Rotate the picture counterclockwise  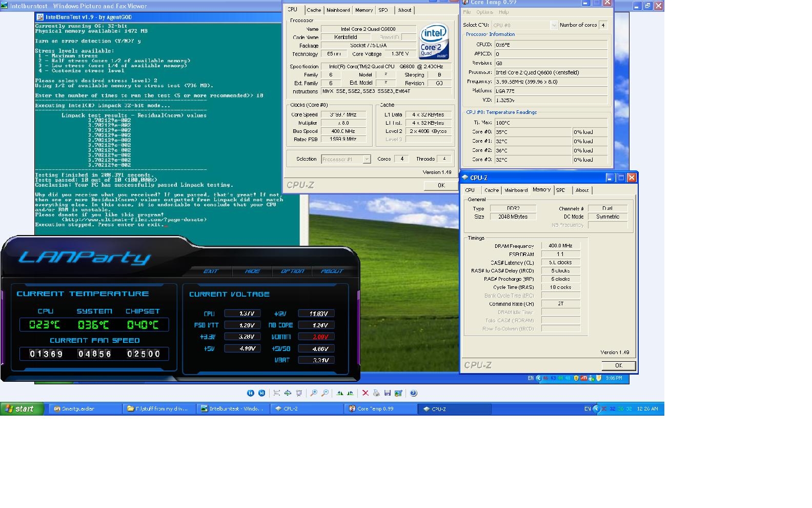pyautogui.click(x=351, y=393)
